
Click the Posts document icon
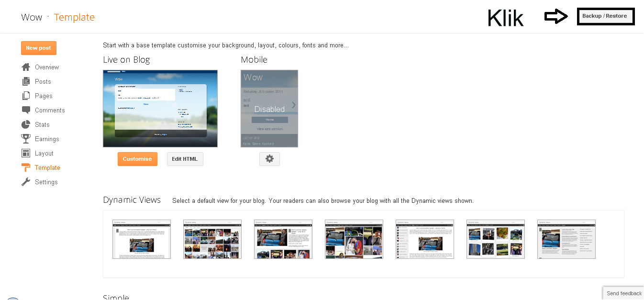click(26, 81)
